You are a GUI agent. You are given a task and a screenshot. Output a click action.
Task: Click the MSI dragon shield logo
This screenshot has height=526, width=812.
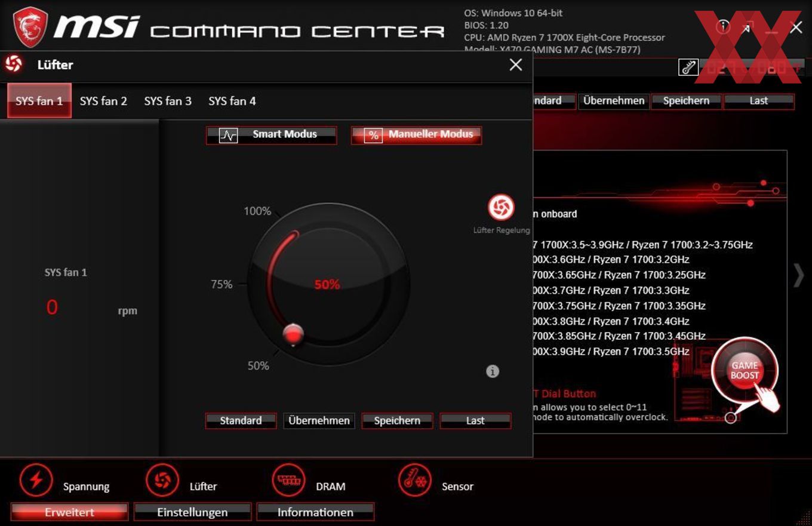click(30, 27)
